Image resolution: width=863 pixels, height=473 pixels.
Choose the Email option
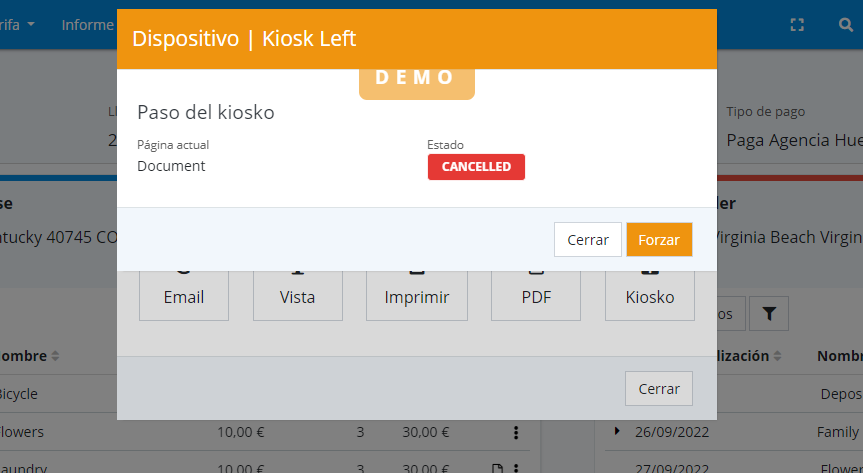pos(184,297)
